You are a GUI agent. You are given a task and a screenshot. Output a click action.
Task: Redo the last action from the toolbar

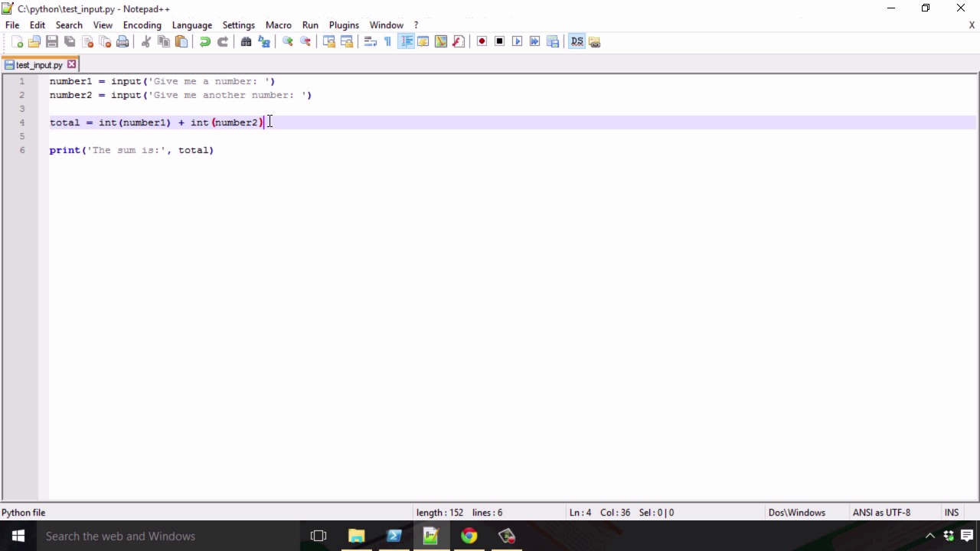point(223,41)
